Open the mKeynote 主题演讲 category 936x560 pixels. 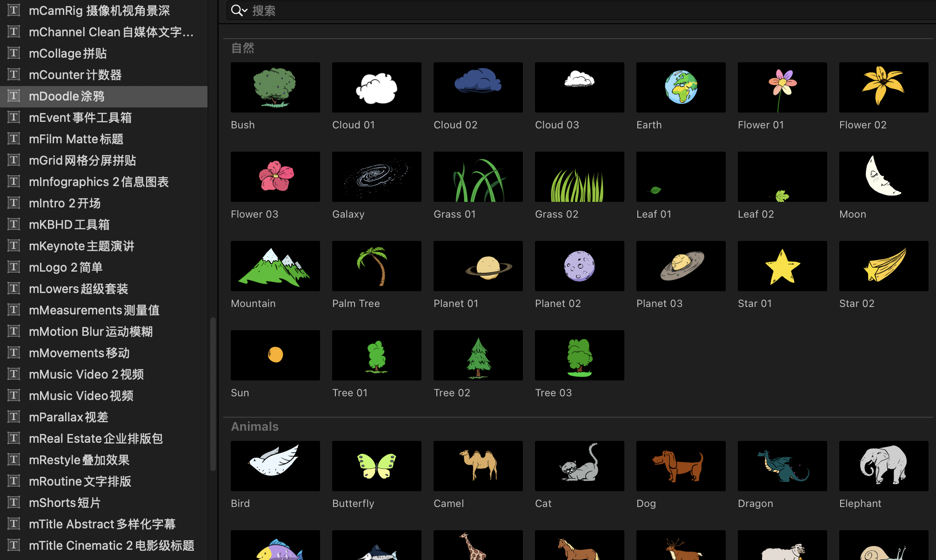tap(104, 246)
